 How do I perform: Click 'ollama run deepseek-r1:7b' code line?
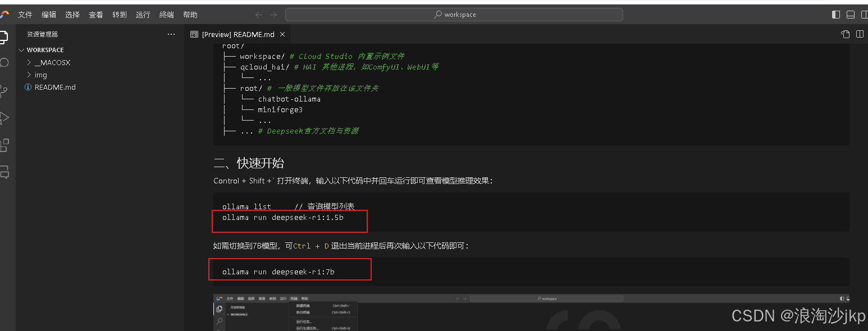[x=278, y=272]
